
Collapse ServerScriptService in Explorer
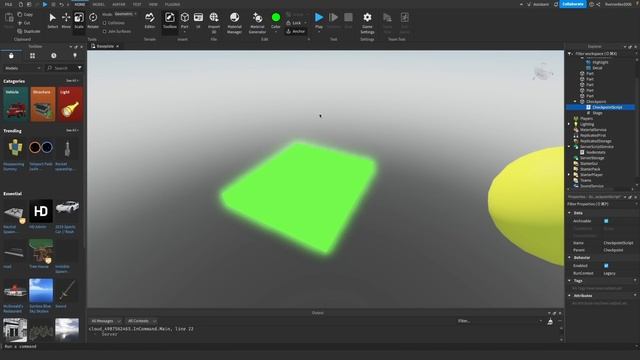pyautogui.click(x=569, y=147)
